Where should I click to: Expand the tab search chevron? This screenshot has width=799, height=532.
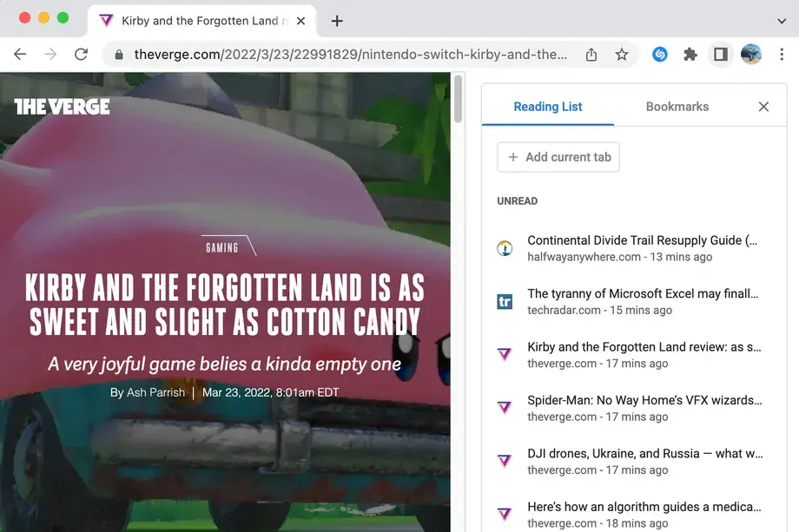point(781,21)
